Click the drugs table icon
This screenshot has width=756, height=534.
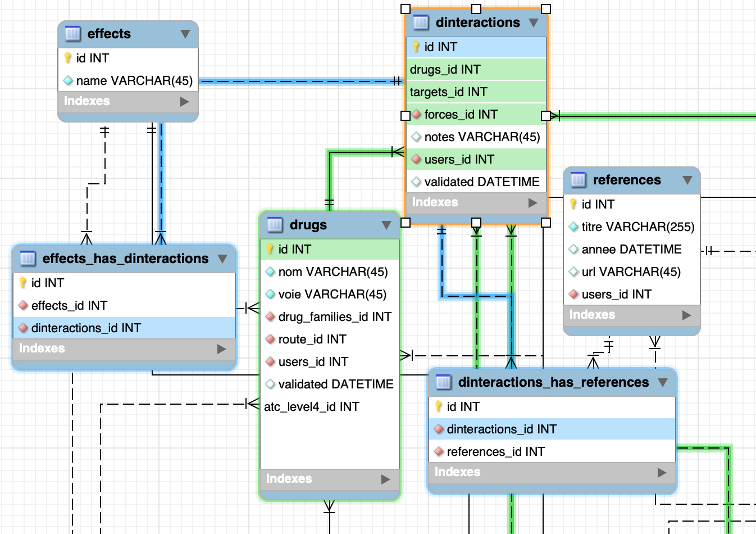coord(275,225)
